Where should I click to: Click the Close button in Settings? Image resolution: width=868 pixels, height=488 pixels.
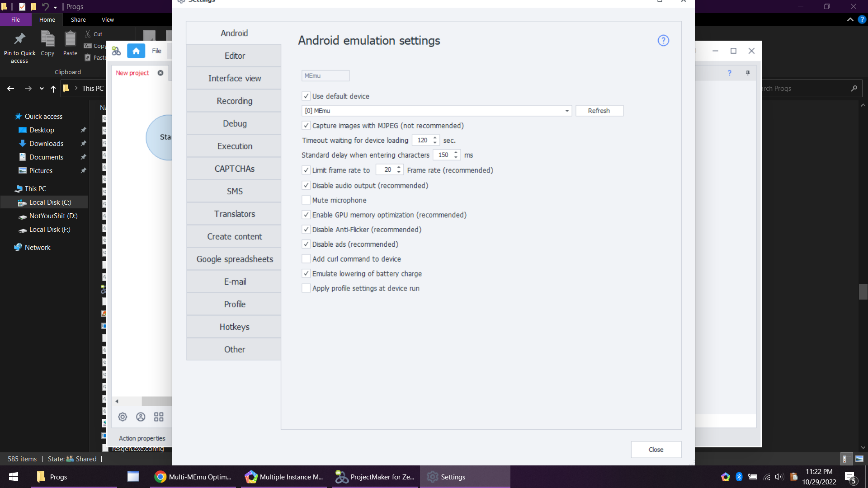(656, 450)
